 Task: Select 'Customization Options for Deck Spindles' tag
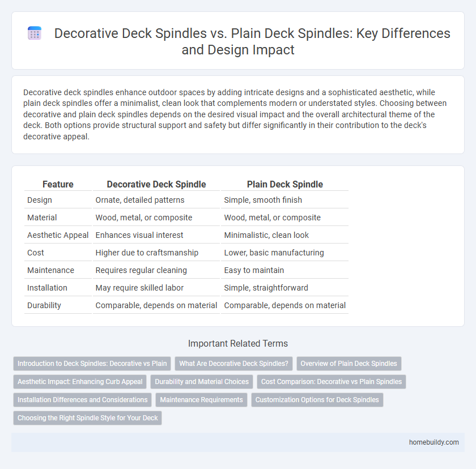317,400
